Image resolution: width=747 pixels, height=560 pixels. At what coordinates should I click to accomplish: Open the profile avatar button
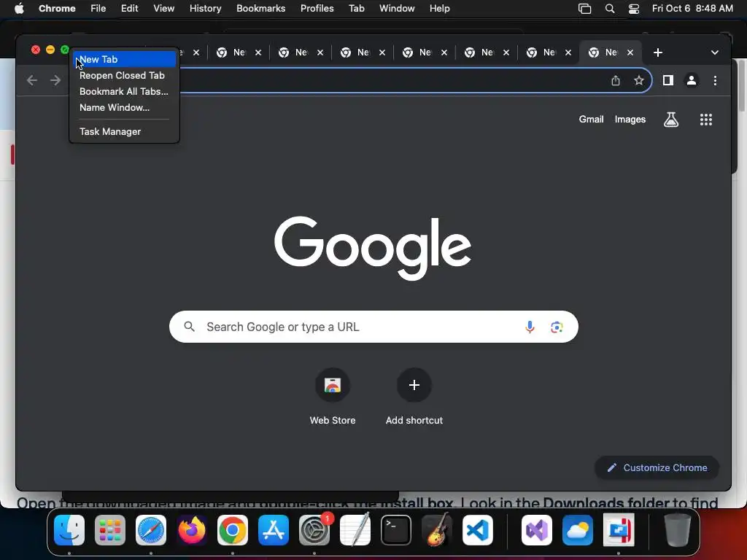[692, 80]
